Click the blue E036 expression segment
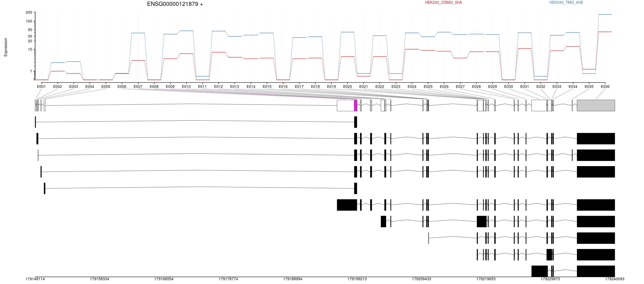This screenshot has width=644, height=284. click(605, 14)
